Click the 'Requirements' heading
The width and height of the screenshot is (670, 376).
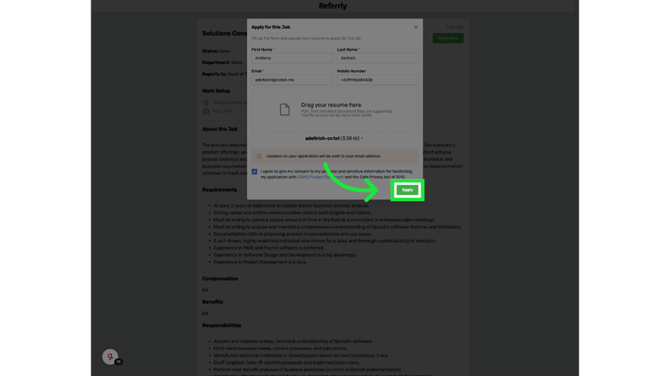point(220,190)
